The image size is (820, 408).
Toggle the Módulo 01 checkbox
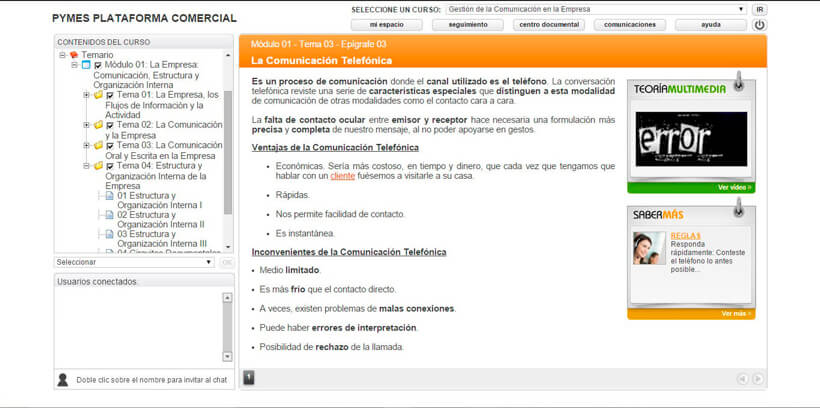(x=98, y=65)
